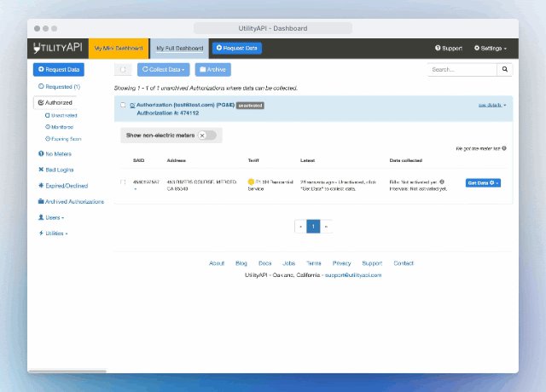This screenshot has height=392, width=546.
Task: Select page 1 in pagination
Action: (313, 227)
